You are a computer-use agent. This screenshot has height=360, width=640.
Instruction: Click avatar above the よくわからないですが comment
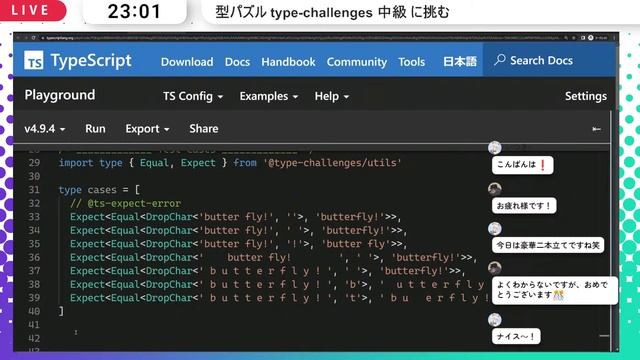(x=495, y=268)
